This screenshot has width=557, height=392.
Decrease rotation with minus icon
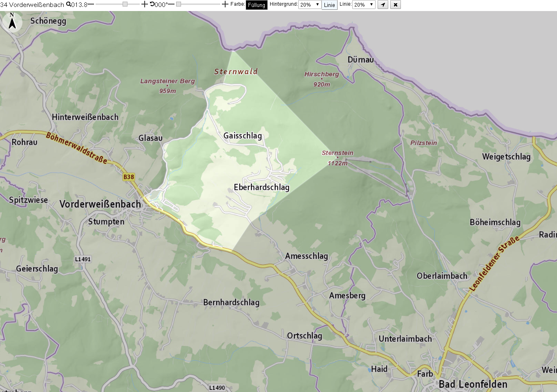(x=171, y=4)
